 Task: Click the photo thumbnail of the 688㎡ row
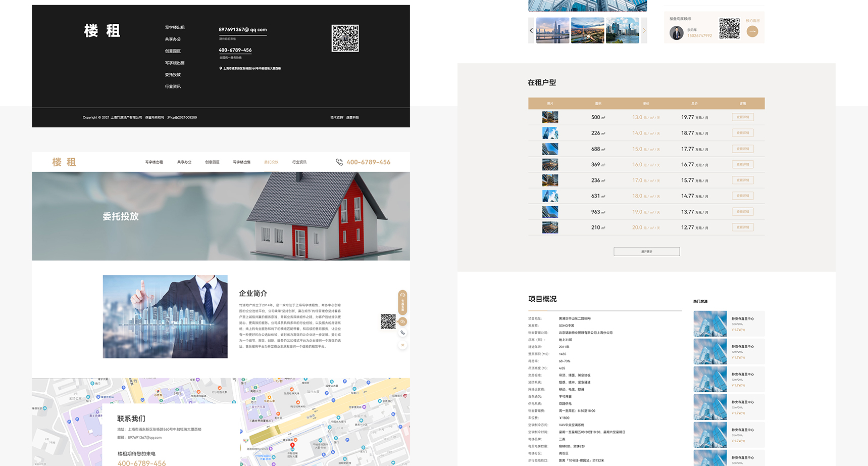550,149
